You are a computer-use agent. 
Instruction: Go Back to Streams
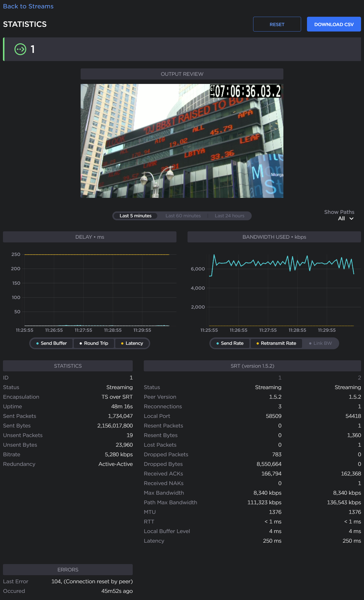[28, 6]
